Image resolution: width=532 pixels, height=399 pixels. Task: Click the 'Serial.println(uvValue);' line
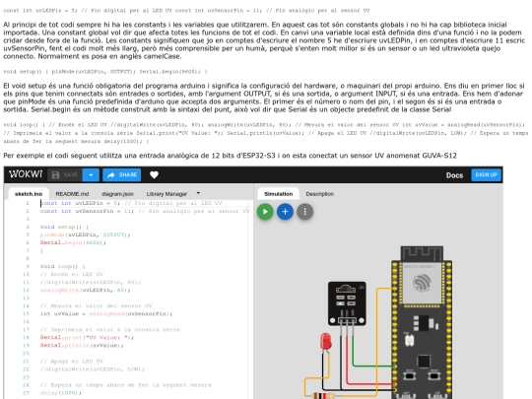pyautogui.click(x=82, y=346)
